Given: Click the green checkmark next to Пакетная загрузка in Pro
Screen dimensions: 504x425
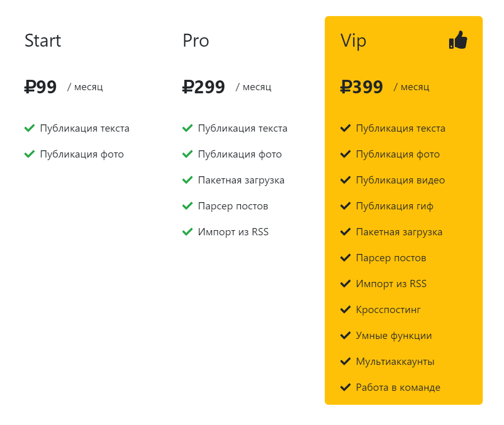Looking at the screenshot, I should 188,180.
